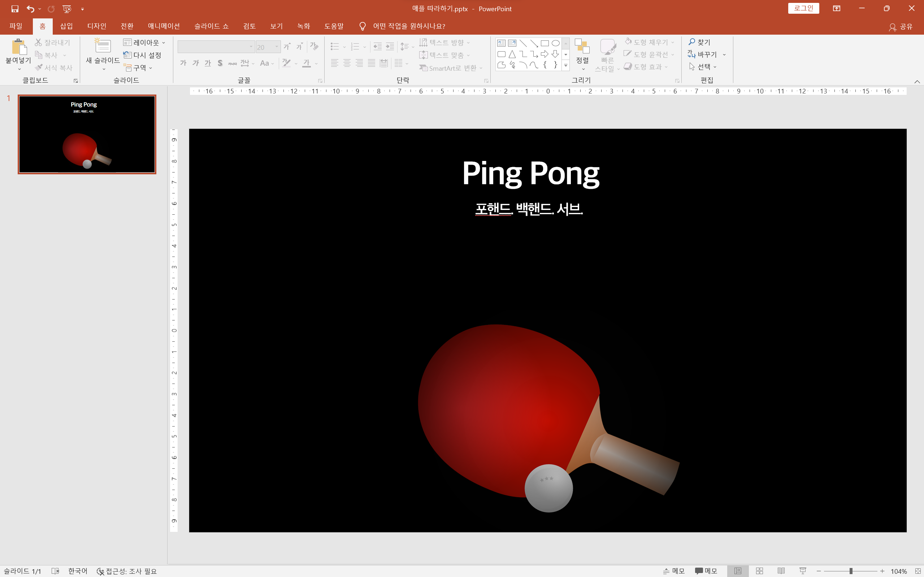The width and height of the screenshot is (924, 577).
Task: Click the Share (공유) button
Action: coord(901,26)
